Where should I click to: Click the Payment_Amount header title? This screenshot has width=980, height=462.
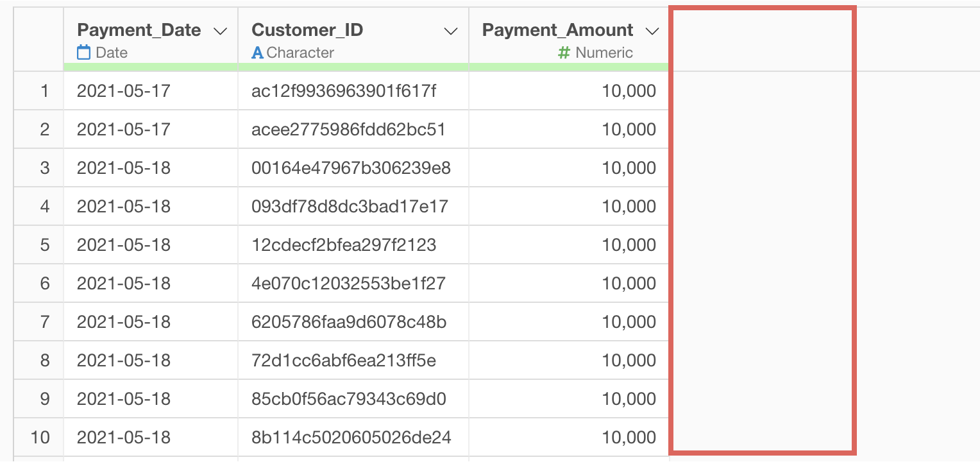[x=557, y=30]
